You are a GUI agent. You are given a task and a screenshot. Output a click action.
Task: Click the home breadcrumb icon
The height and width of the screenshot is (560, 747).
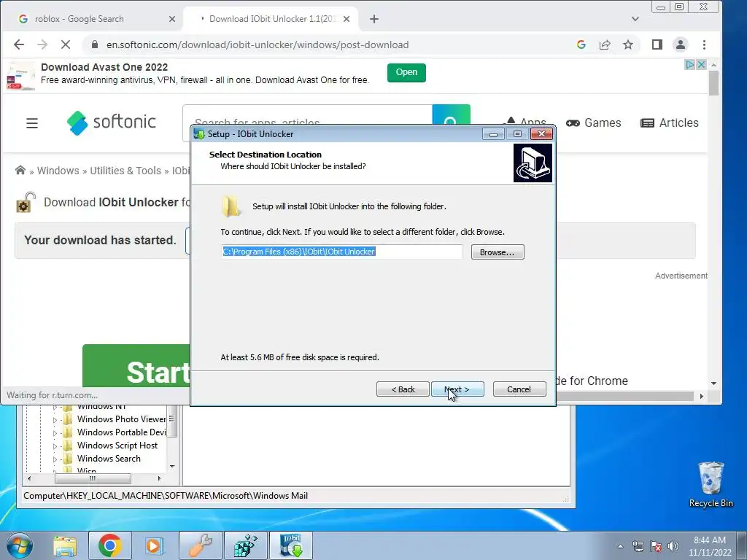point(20,170)
